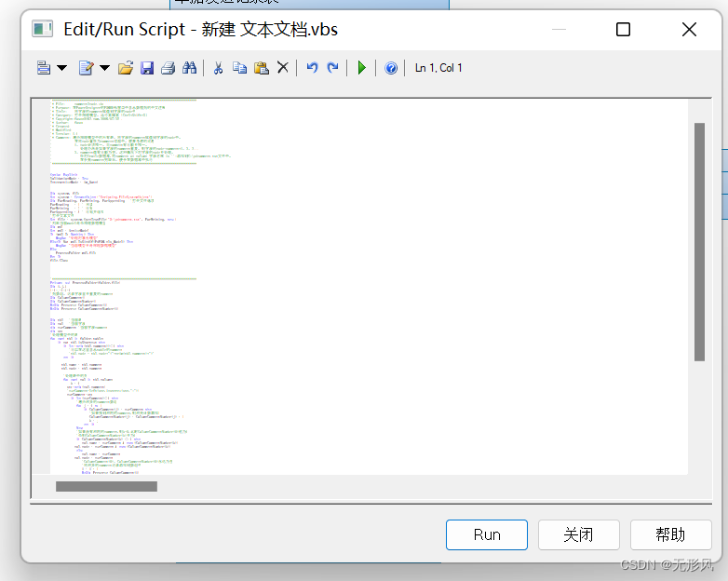
Task: Click the Run button
Action: click(487, 534)
